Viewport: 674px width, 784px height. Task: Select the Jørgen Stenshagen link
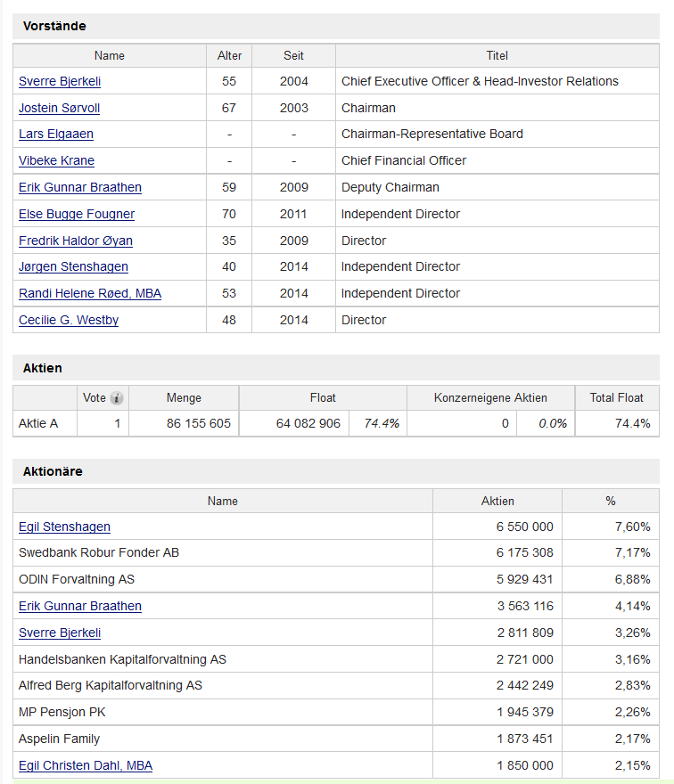(x=73, y=266)
